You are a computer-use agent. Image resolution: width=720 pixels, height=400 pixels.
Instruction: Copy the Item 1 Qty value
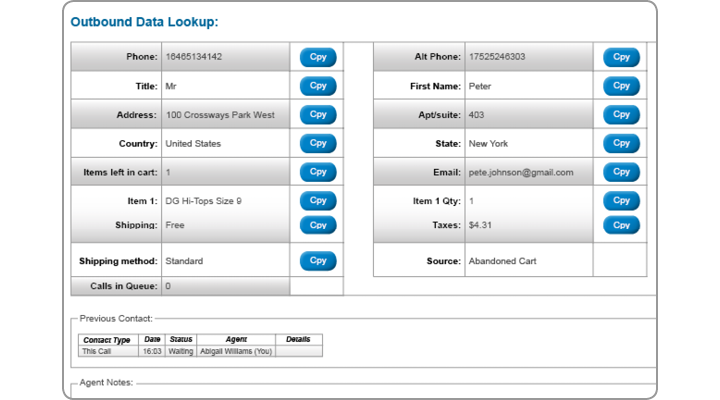coord(621,200)
